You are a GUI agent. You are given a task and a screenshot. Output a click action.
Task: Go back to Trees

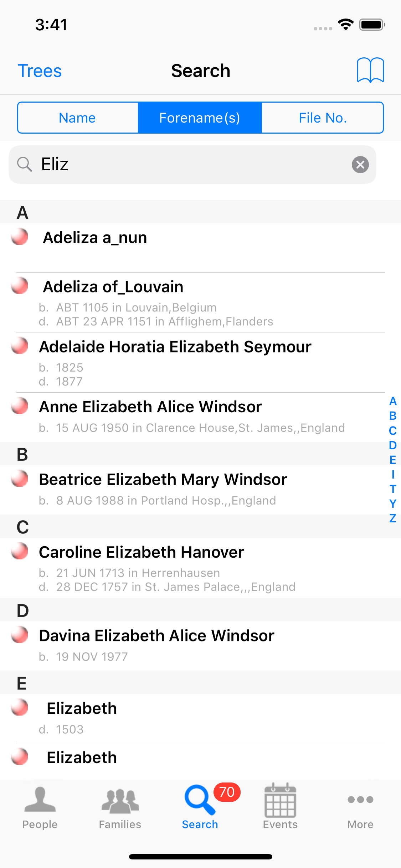coord(40,71)
